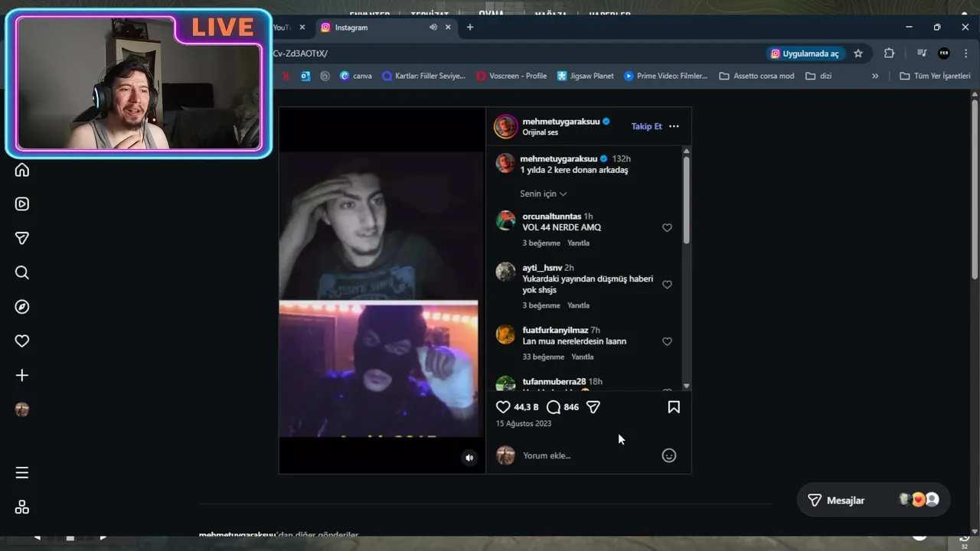Expand the Assetto corsa mod bookmark folder
This screenshot has width=980, height=551.
tap(757, 76)
